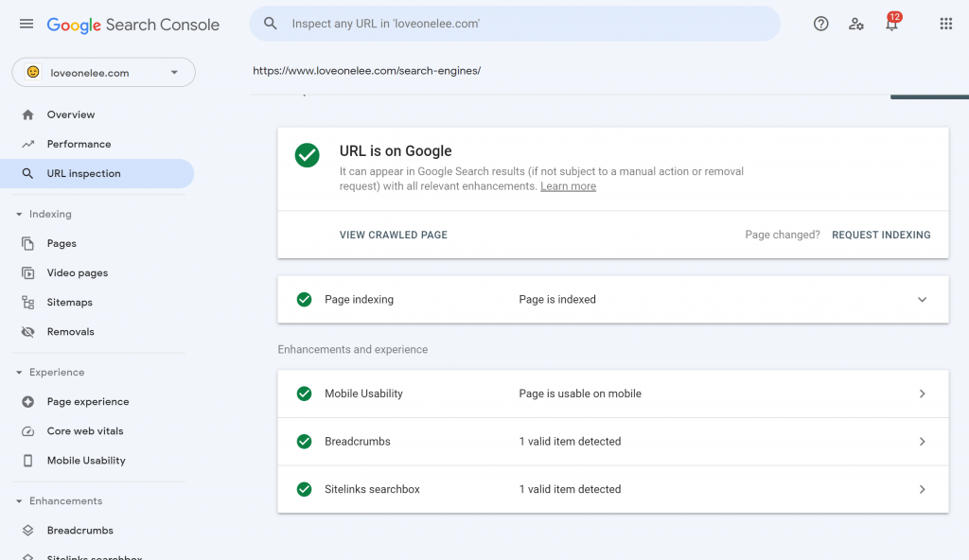969x560 pixels.
Task: Click the Overview home icon
Action: pyautogui.click(x=27, y=114)
